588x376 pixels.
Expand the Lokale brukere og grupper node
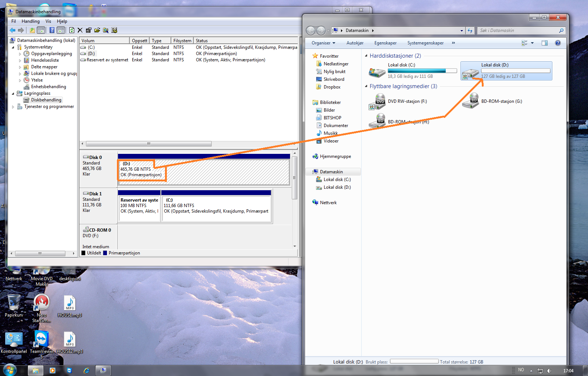[20, 74]
